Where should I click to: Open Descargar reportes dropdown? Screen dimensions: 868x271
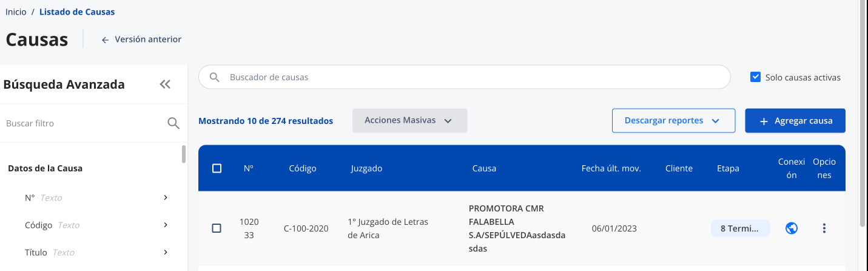click(x=673, y=120)
